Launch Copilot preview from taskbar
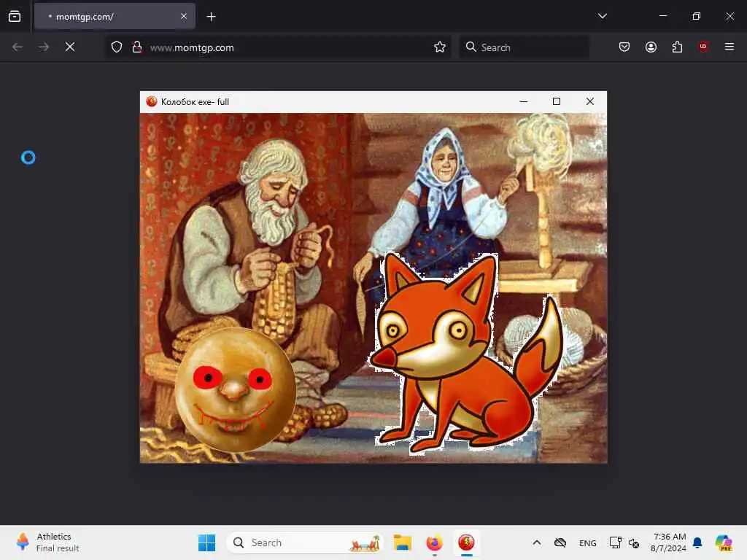747x560 pixels. point(723,542)
